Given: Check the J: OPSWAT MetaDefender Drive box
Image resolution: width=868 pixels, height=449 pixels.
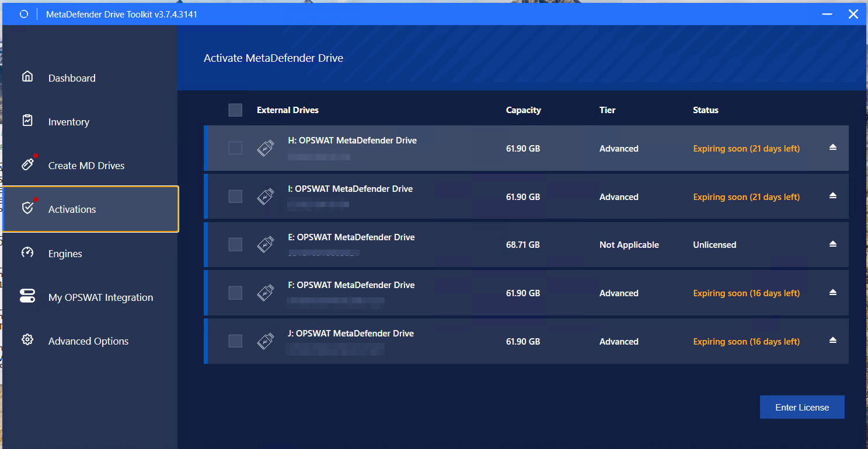Looking at the screenshot, I should coord(235,341).
